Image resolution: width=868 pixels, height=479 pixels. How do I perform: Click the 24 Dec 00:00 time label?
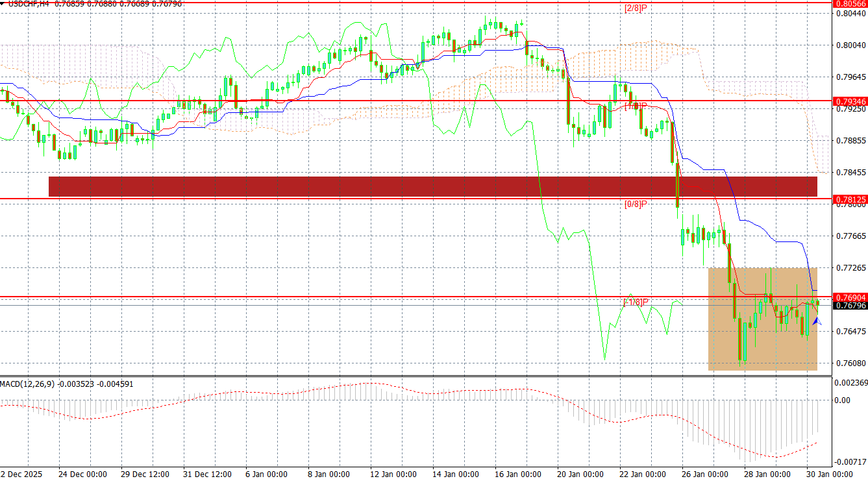click(x=83, y=474)
